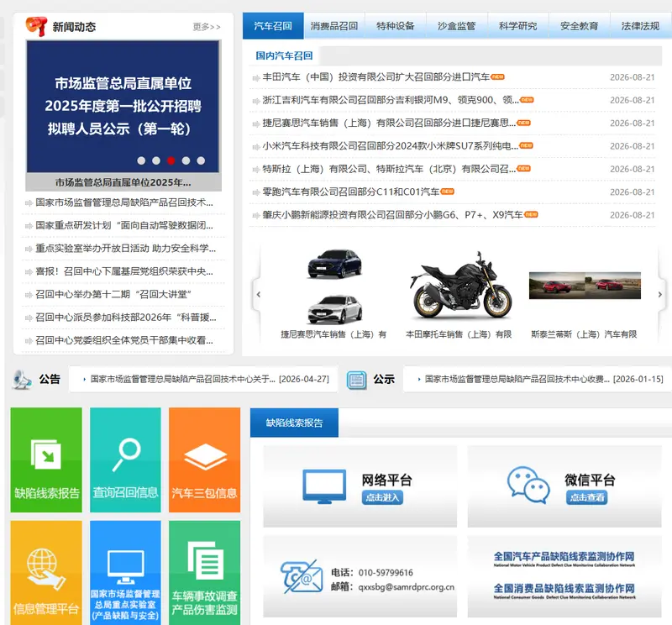Viewport: 672px width, 625px height.
Task: Open the 车辆事故调查 产品伤害监测 tile
Action: coord(204,573)
